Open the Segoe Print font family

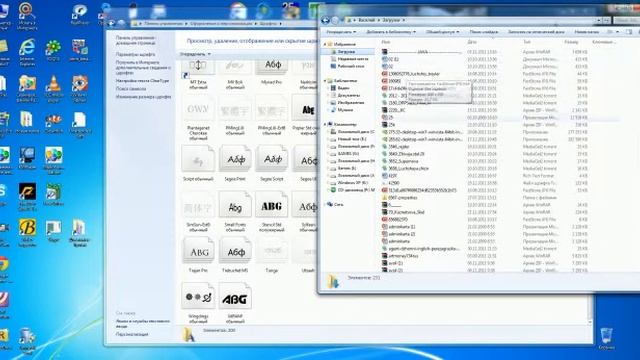pyautogui.click(x=235, y=163)
